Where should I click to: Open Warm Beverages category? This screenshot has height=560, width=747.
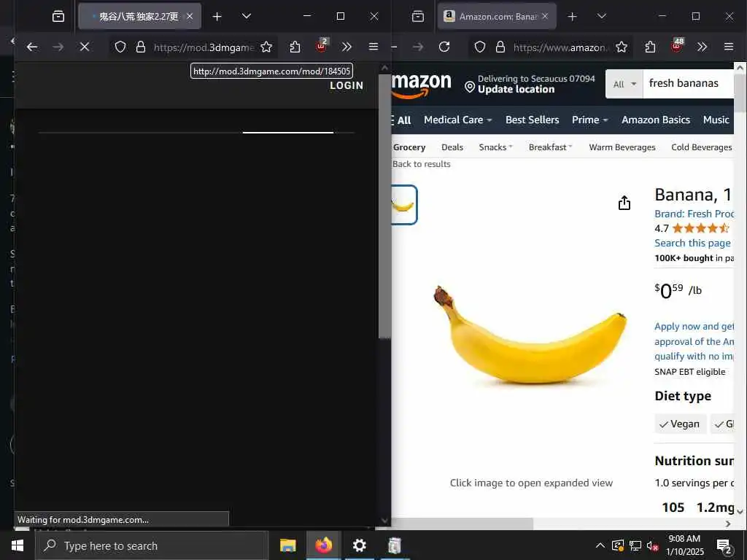622,147
